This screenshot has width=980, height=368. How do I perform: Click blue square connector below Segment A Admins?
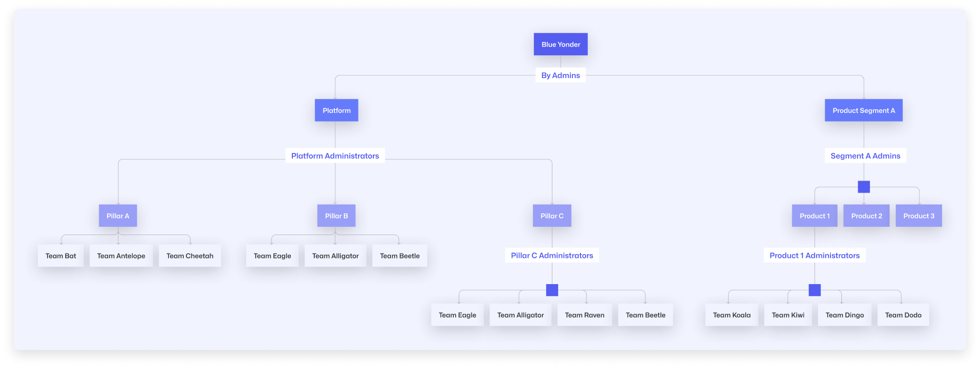[x=864, y=187]
